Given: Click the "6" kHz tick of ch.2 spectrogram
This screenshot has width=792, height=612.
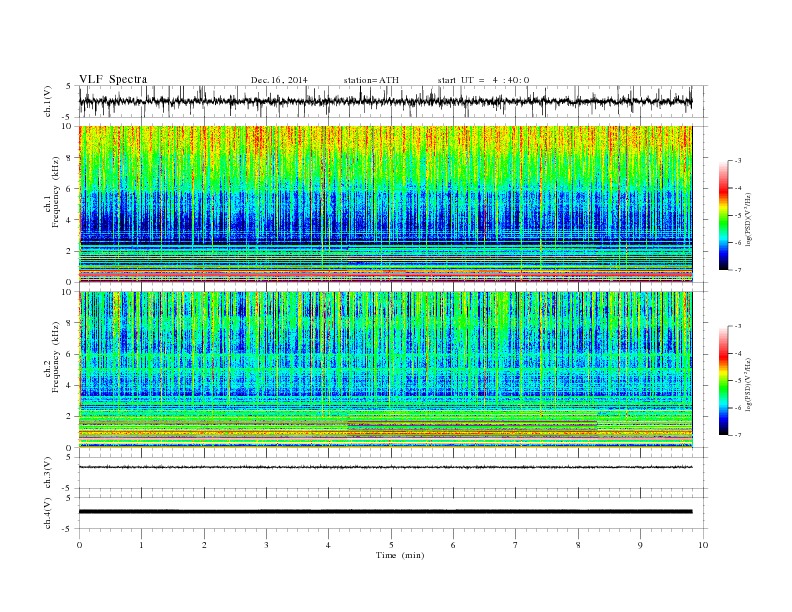Looking at the screenshot, I should click(70, 354).
